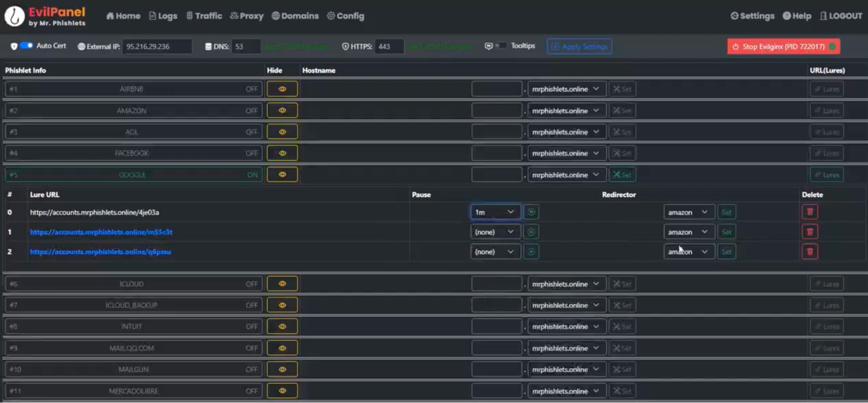Click the EvilPanel hook logo
This screenshot has width=868, height=403.
pos(14,17)
